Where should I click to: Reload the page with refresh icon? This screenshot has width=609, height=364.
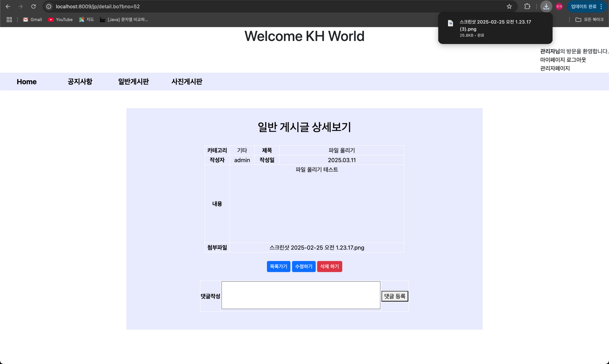pos(33,7)
